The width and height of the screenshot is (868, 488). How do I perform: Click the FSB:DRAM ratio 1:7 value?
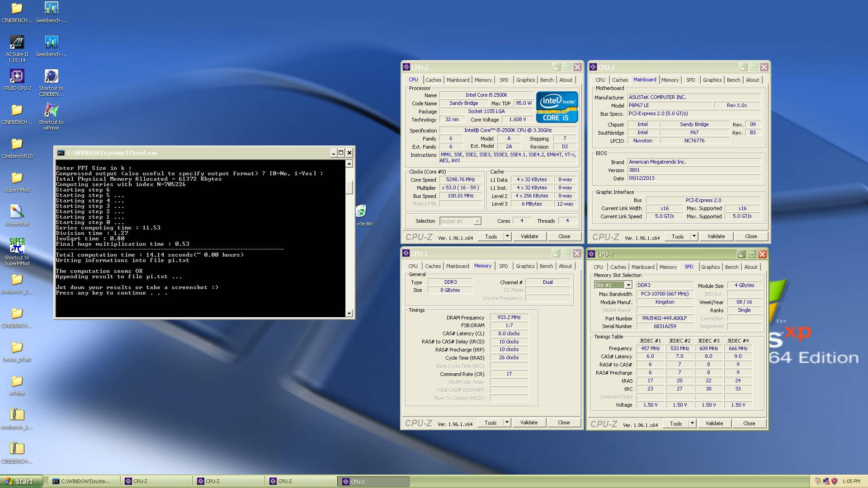pyautogui.click(x=509, y=325)
